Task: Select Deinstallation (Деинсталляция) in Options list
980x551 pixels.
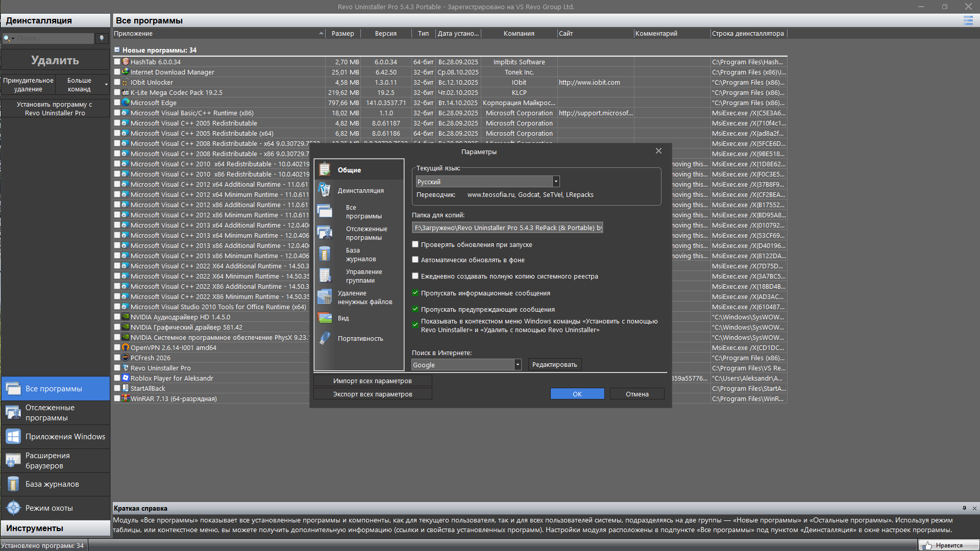Action: pyautogui.click(x=360, y=190)
